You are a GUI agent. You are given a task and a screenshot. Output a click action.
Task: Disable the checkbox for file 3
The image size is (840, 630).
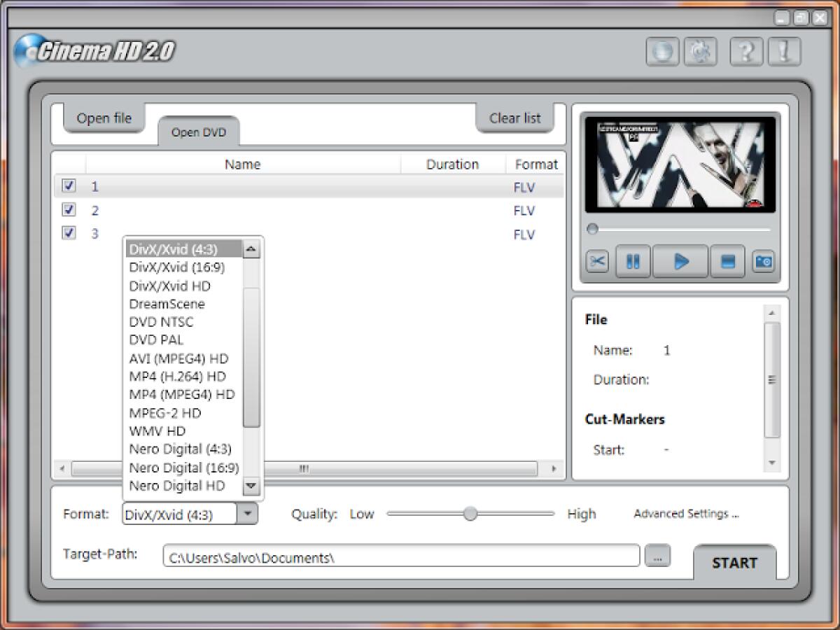click(x=68, y=234)
